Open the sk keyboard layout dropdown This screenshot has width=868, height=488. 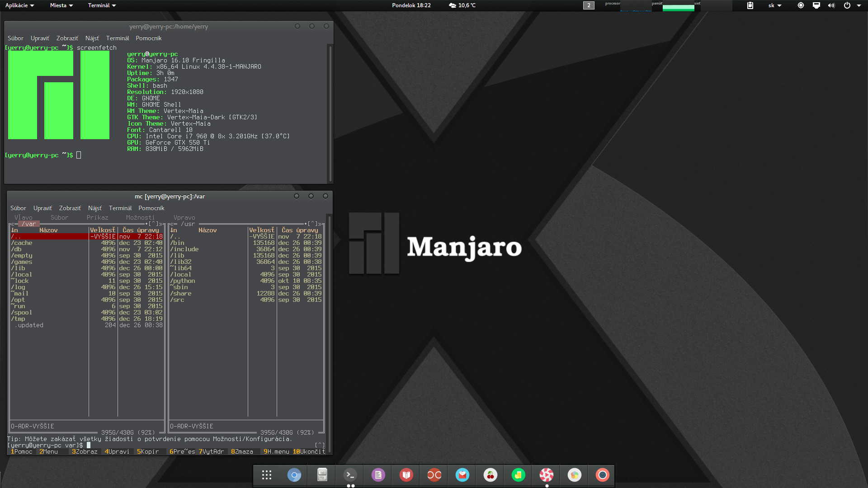pos(774,5)
